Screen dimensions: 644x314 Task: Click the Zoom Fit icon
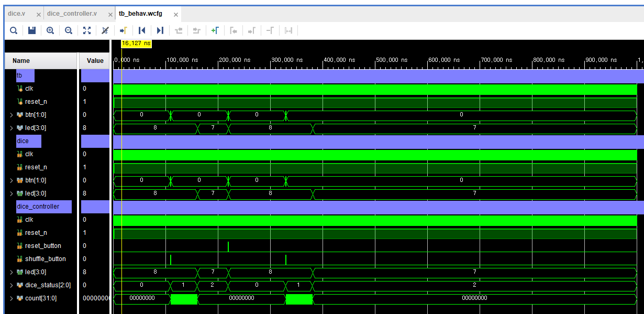[x=87, y=30]
